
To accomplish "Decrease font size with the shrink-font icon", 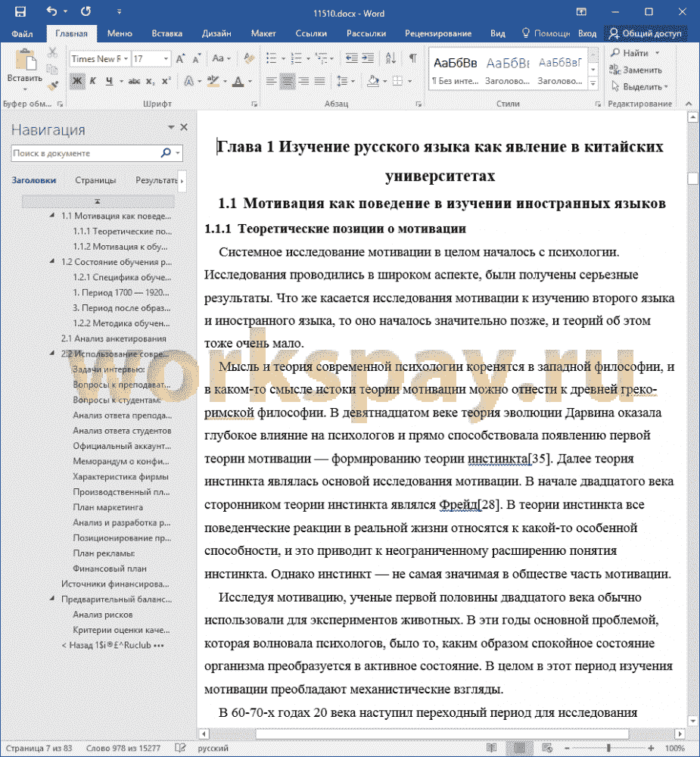I will (196, 59).
